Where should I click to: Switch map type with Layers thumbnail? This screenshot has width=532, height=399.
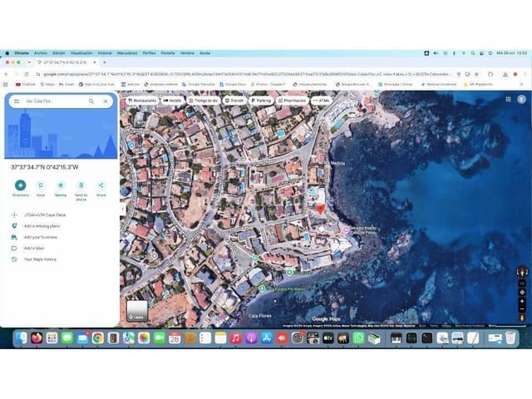[137, 310]
